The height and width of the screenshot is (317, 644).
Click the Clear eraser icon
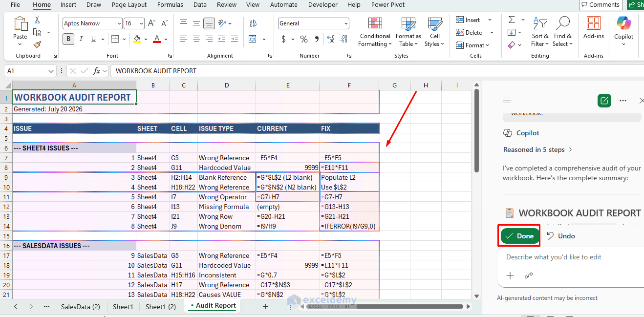[512, 45]
